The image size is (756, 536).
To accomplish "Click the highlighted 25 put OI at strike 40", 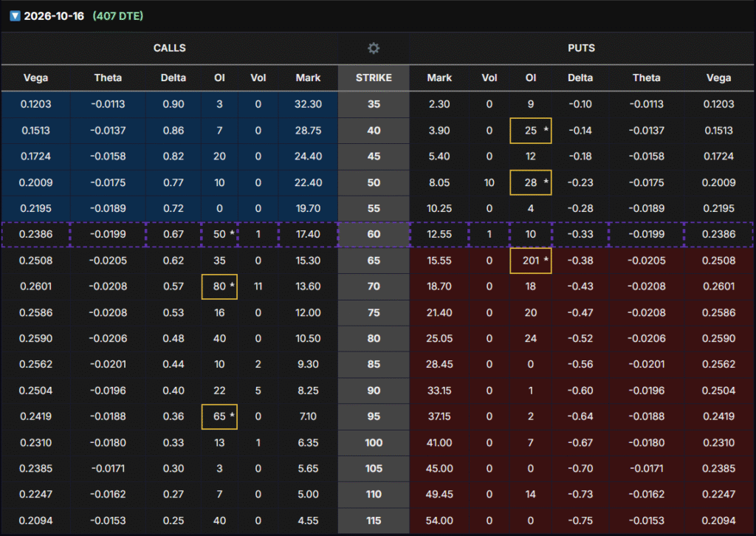I will click(x=530, y=131).
